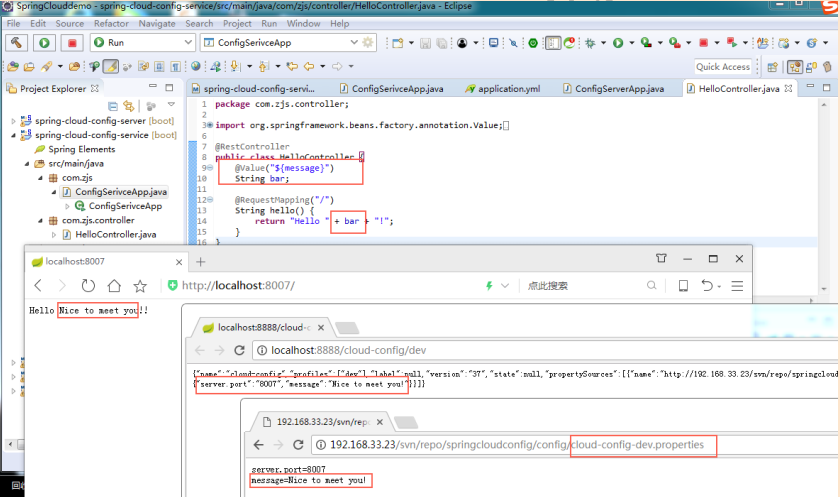Click the gear icon to edit launch configuration

tap(368, 42)
